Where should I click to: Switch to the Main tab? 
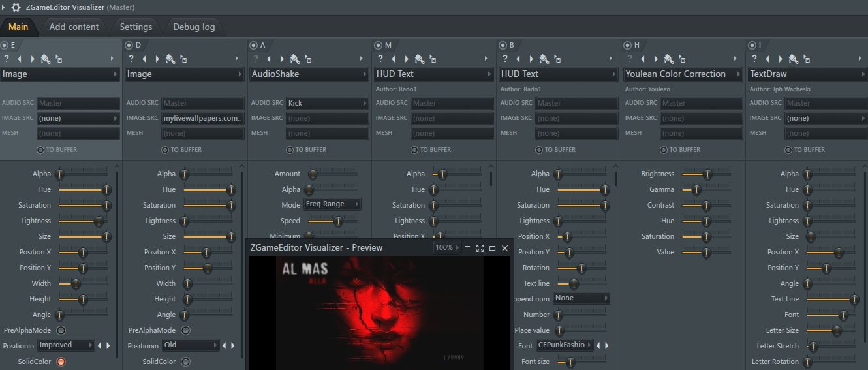pyautogui.click(x=18, y=27)
